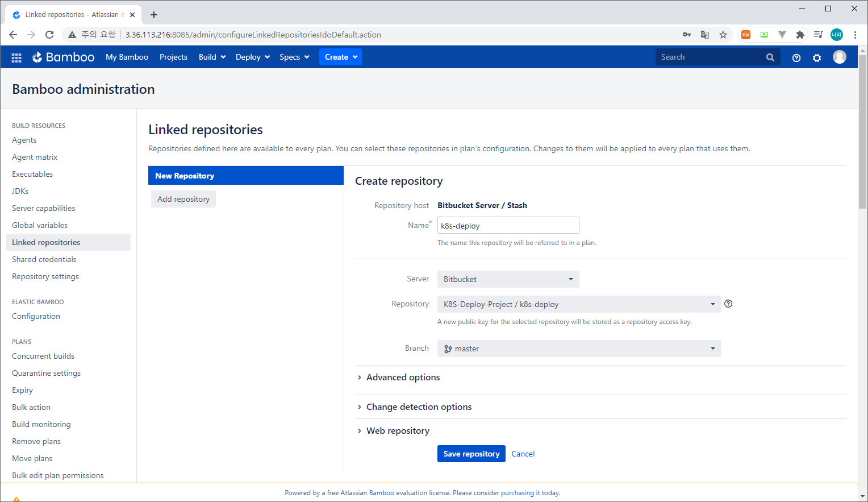Open Build monitoring in the sidebar
Image resolution: width=868 pixels, height=502 pixels.
point(41,424)
